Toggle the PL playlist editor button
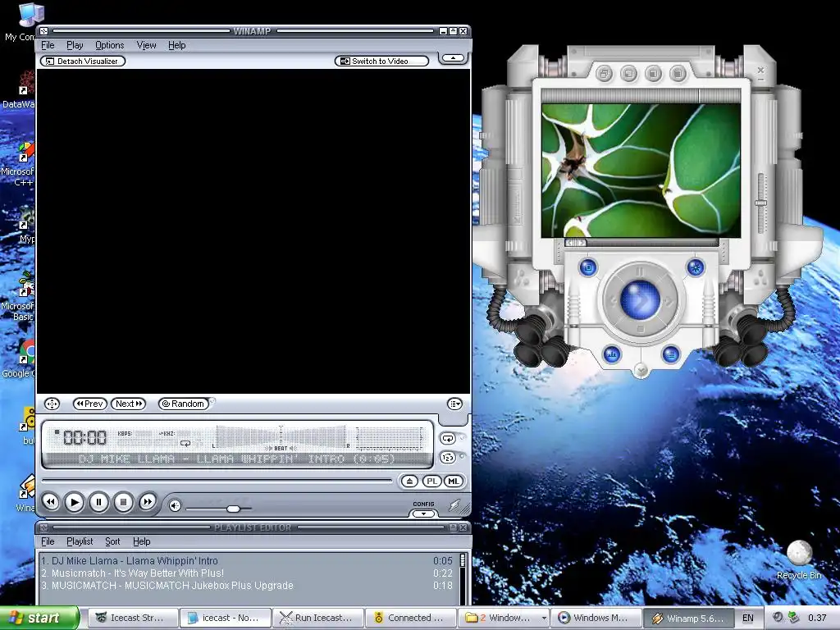Viewport: 840px width, 630px height. pyautogui.click(x=431, y=481)
